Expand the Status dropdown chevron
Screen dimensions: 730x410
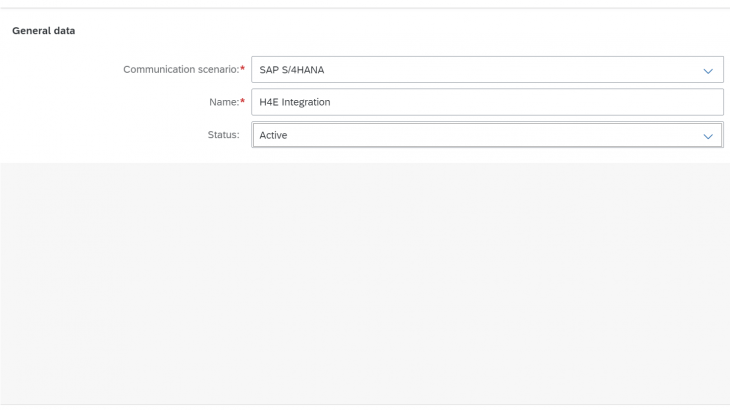pos(708,136)
